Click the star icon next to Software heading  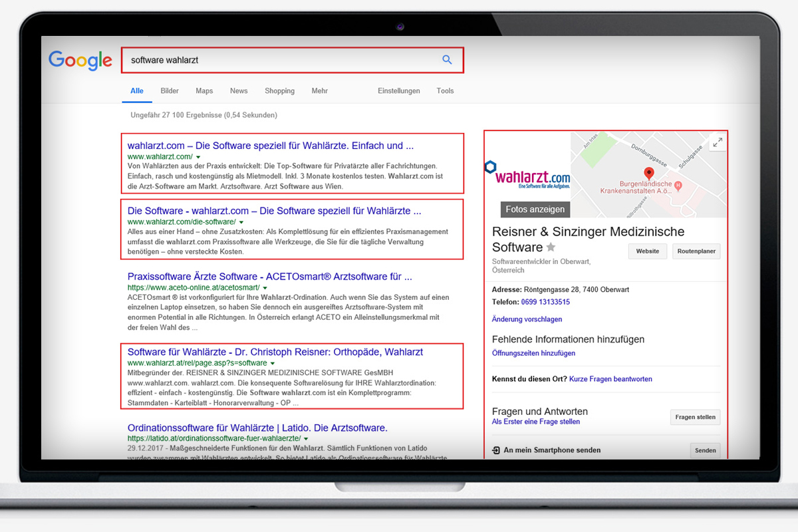(x=551, y=247)
